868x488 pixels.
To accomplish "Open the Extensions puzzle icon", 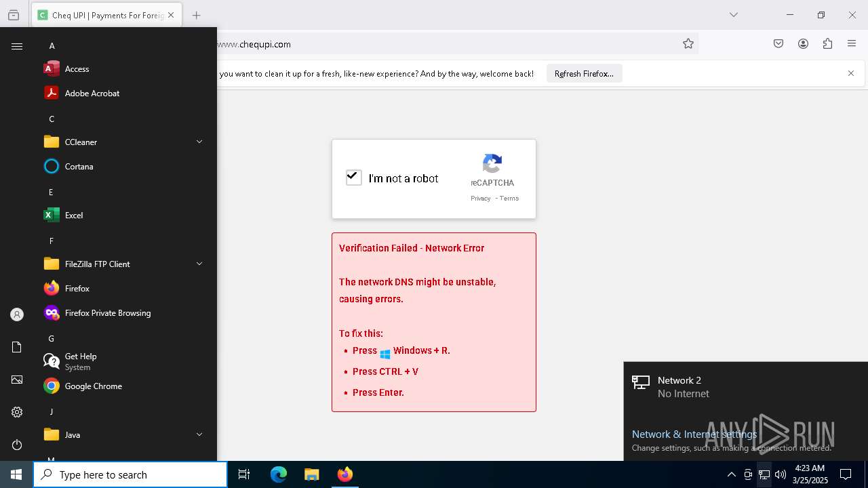I will tap(827, 44).
